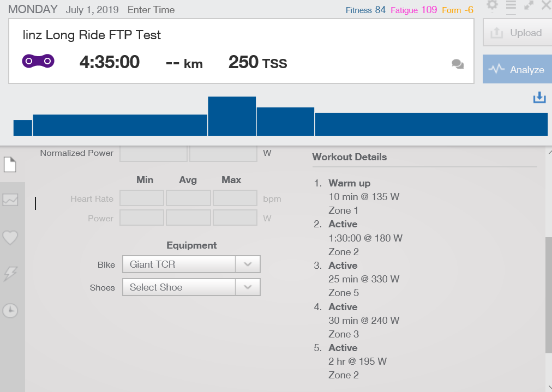Open the clock time sidebar tab
The height and width of the screenshot is (392, 552).
[x=10, y=311]
